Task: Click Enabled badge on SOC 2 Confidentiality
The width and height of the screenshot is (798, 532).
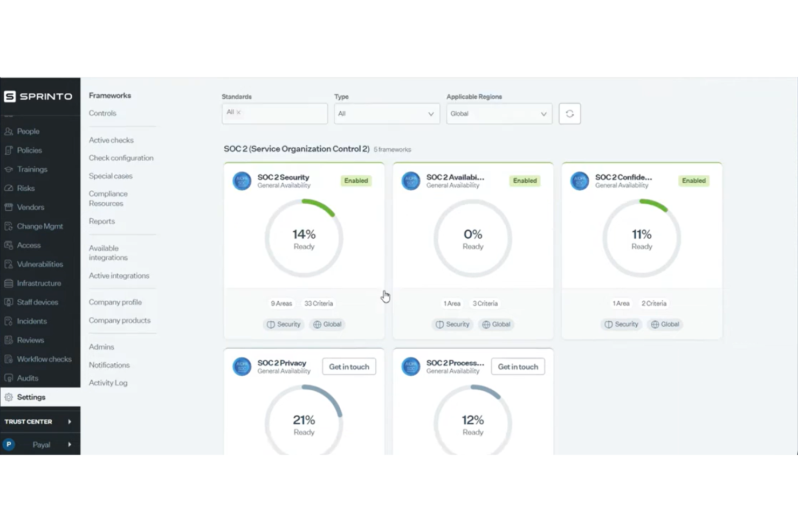Action: (x=694, y=181)
